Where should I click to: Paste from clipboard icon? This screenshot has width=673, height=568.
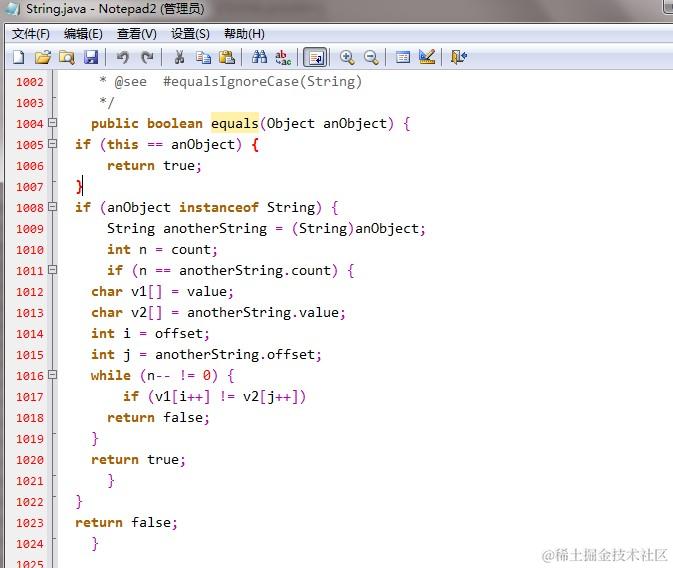[x=227, y=57]
